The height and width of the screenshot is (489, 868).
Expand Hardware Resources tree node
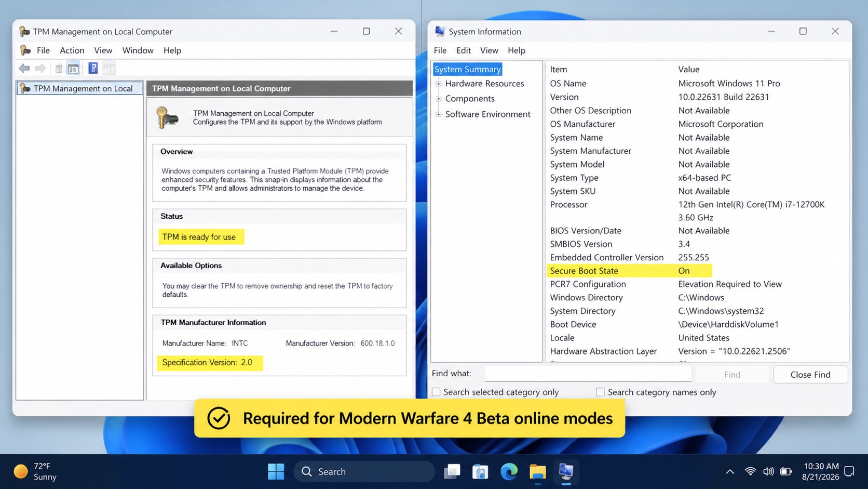pos(439,84)
